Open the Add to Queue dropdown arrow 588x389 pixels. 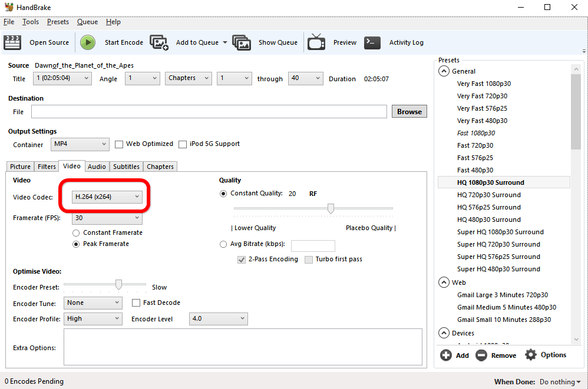(225, 42)
